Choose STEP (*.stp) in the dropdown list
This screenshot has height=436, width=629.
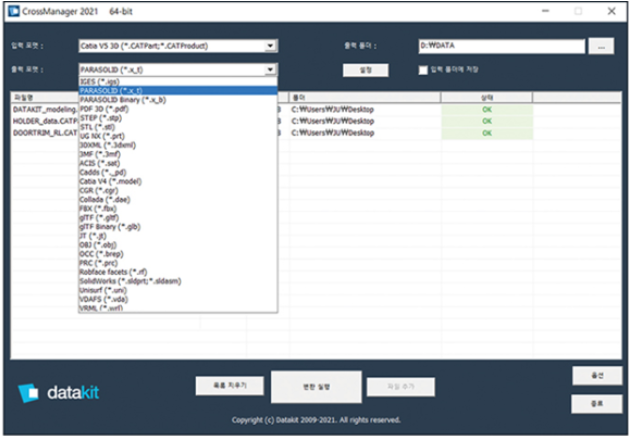click(178, 118)
